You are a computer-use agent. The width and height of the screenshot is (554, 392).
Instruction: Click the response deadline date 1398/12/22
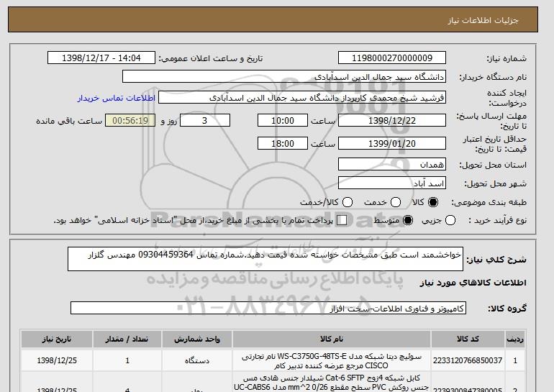[x=392, y=120]
